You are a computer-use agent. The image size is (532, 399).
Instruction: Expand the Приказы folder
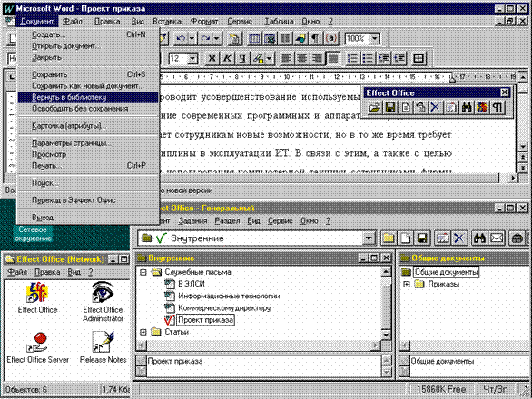(407, 284)
